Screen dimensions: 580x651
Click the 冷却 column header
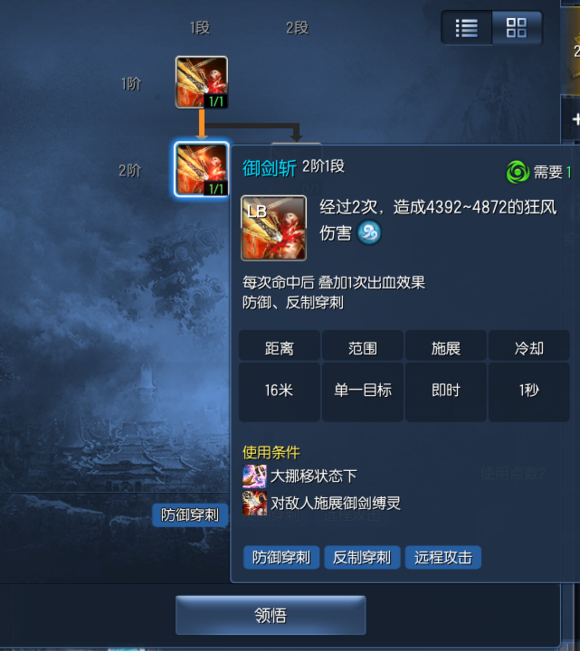click(529, 348)
